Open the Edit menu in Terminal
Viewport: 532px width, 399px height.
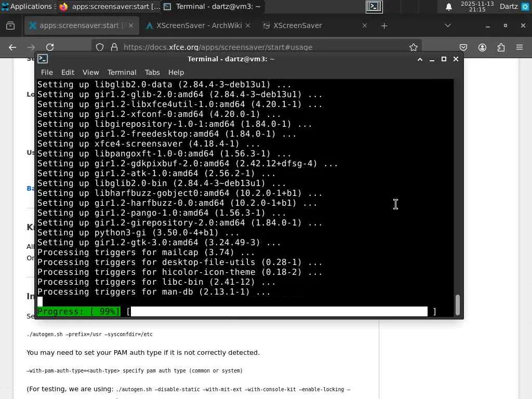[x=68, y=72]
